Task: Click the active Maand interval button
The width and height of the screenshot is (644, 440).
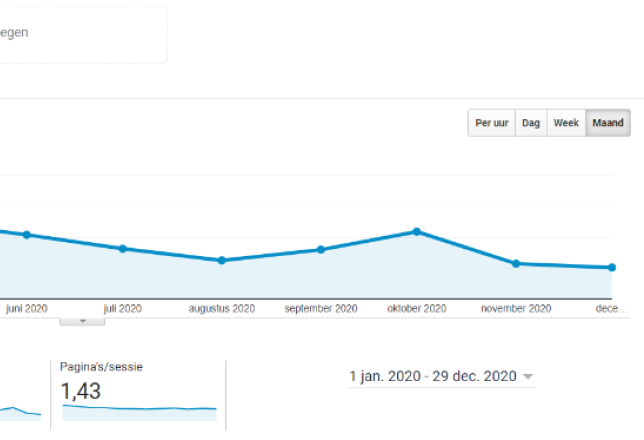Action: 608,123
